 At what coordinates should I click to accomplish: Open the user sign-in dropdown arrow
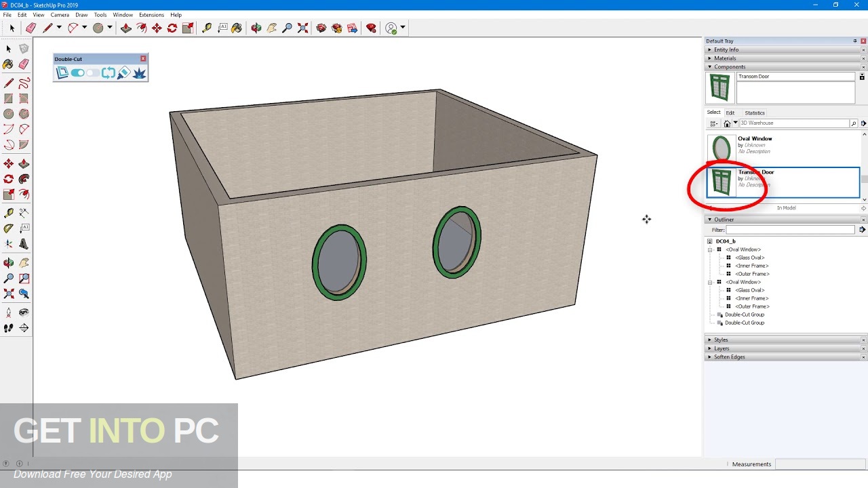click(x=403, y=28)
